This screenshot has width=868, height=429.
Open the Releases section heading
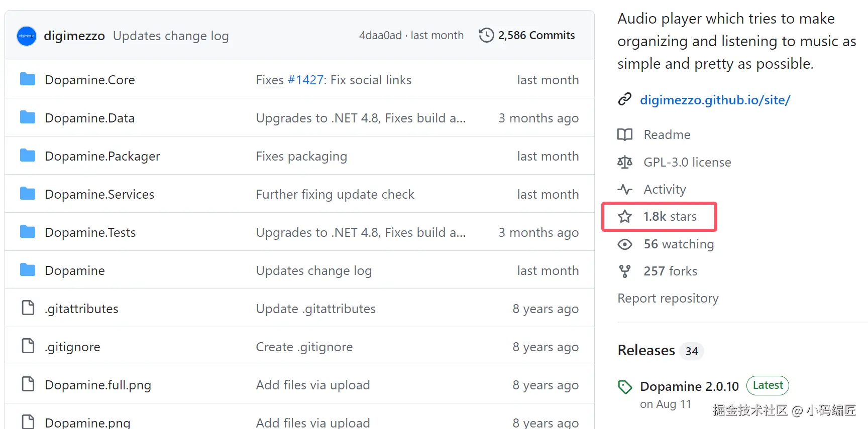pyautogui.click(x=646, y=350)
